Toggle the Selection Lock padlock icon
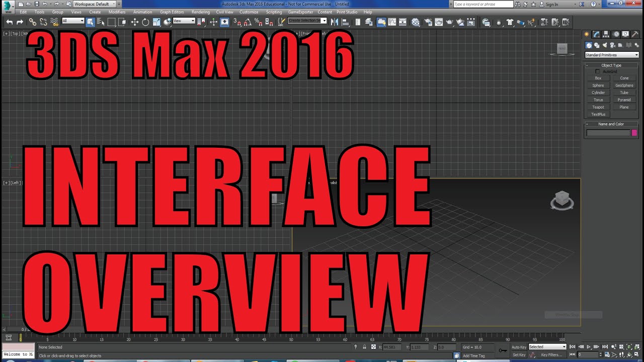Image resolution: width=644 pixels, height=362 pixels. [364, 347]
